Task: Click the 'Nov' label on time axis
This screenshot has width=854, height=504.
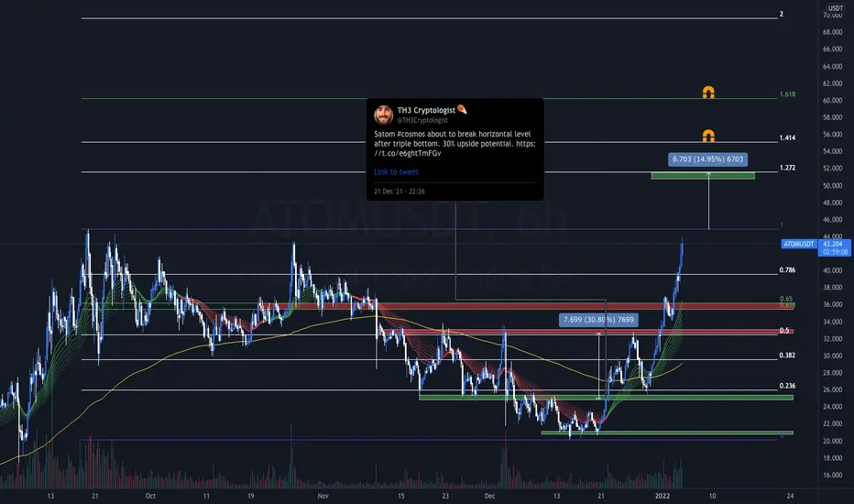Action: [x=323, y=496]
